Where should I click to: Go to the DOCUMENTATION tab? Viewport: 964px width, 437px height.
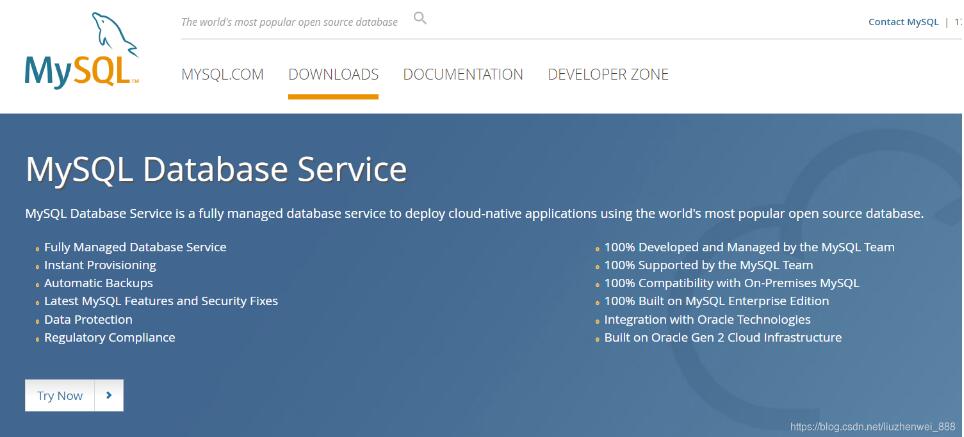click(463, 74)
